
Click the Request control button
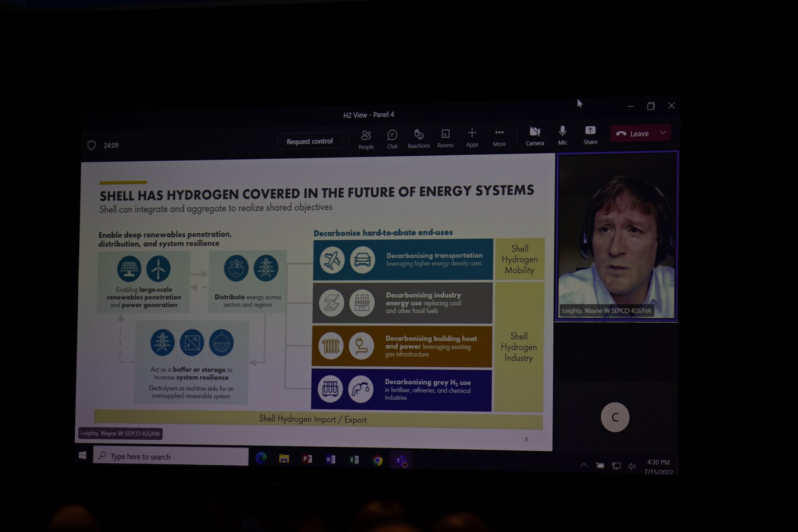(x=310, y=141)
